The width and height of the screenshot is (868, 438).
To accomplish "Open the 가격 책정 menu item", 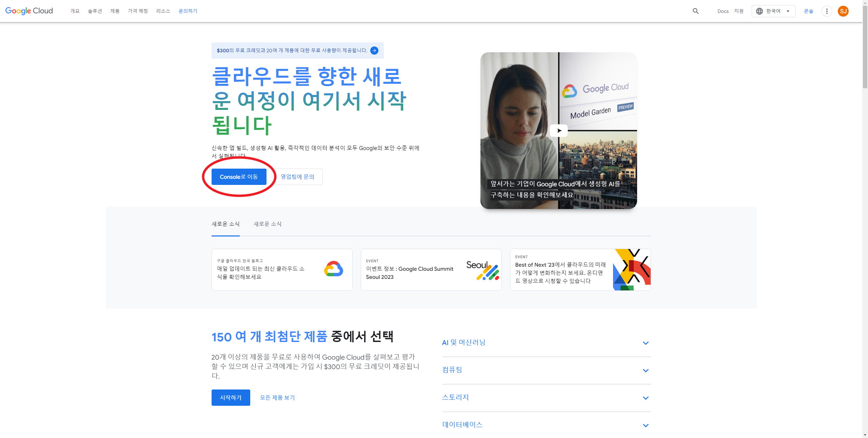I will 138,11.
